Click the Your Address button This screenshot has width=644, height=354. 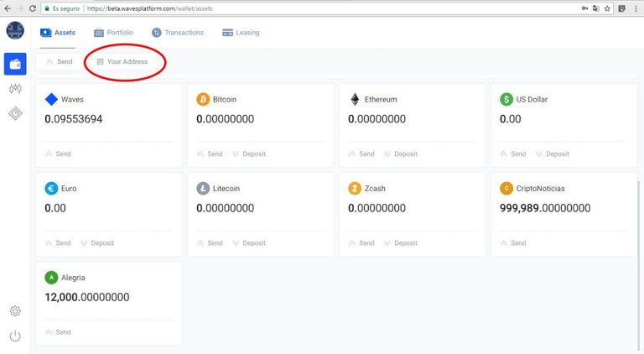(122, 61)
